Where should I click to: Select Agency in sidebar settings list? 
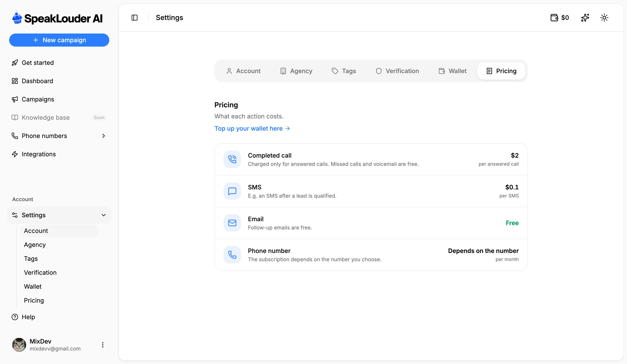tap(59, 245)
